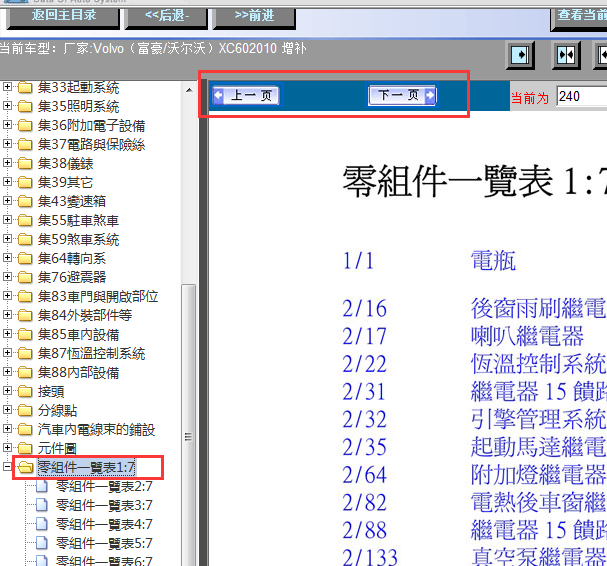This screenshot has width=607, height=566.
Task: Select 零組件一覽表2:7 in the tree
Action: point(104,486)
